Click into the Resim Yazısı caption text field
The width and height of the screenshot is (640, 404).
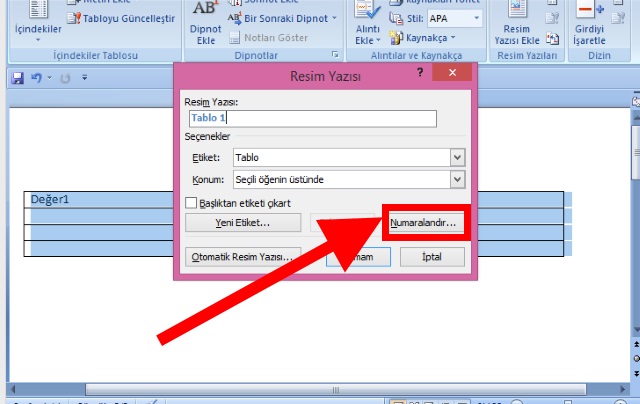313,118
